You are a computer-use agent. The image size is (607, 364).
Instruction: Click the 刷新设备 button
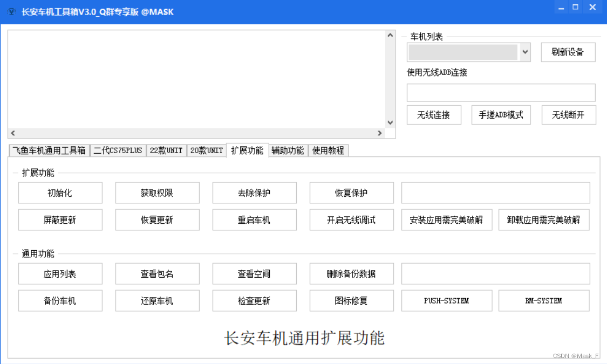[x=568, y=52]
